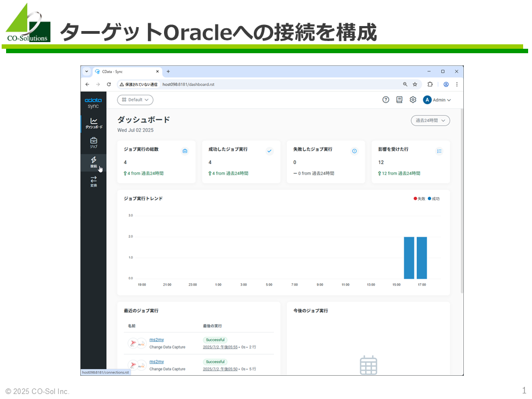
Task: Click the browser back button
Action: 87,84
